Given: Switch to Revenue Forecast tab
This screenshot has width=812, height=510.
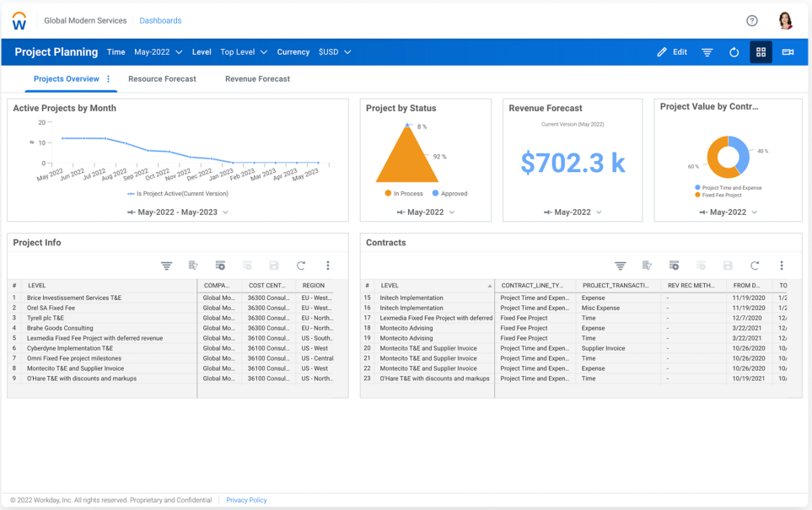Looking at the screenshot, I should point(257,78).
